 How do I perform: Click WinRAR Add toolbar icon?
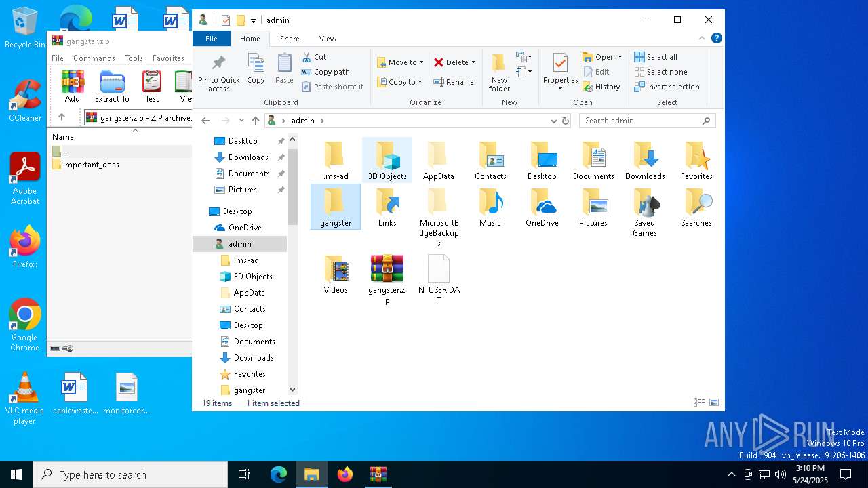(x=73, y=86)
